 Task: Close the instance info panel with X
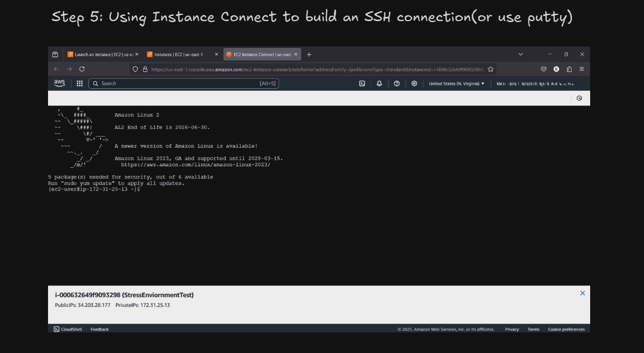[x=583, y=293]
